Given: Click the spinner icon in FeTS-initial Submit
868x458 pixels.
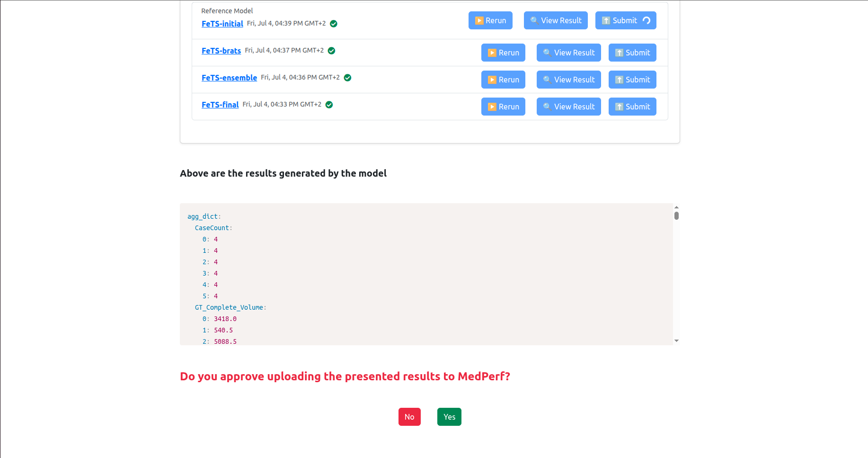Looking at the screenshot, I should tap(647, 20).
